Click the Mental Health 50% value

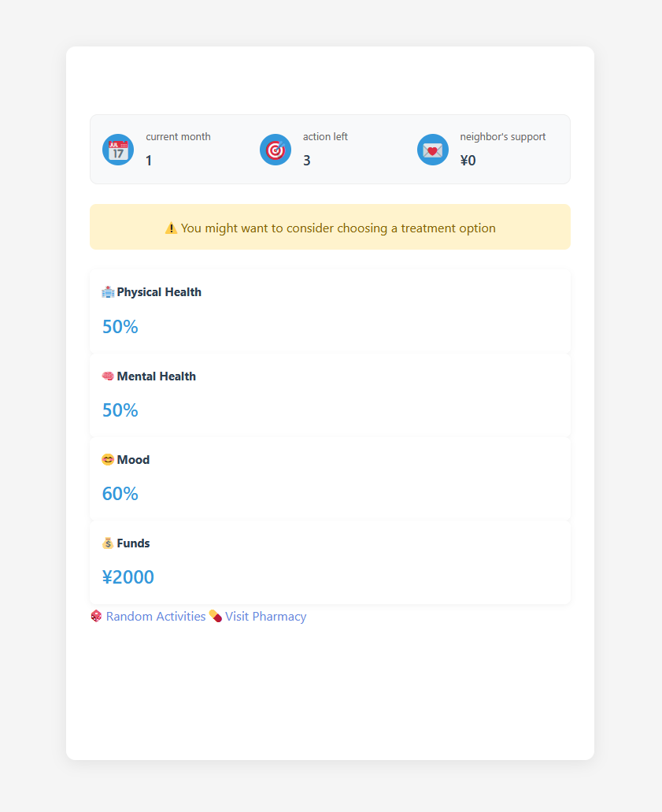[x=120, y=410]
